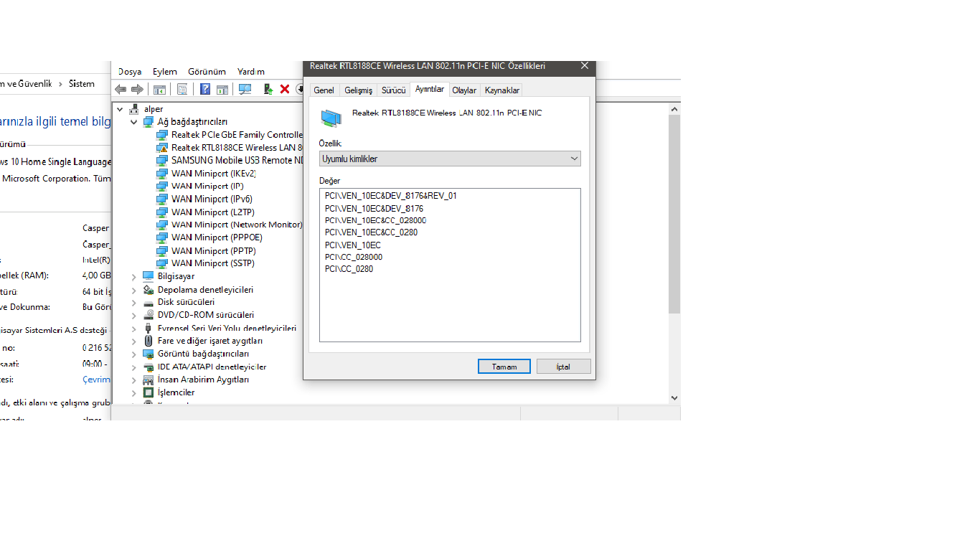Viewport: 980px width, 551px height.
Task: Click the Depolama denetleyicileri category icon
Action: pos(149,289)
